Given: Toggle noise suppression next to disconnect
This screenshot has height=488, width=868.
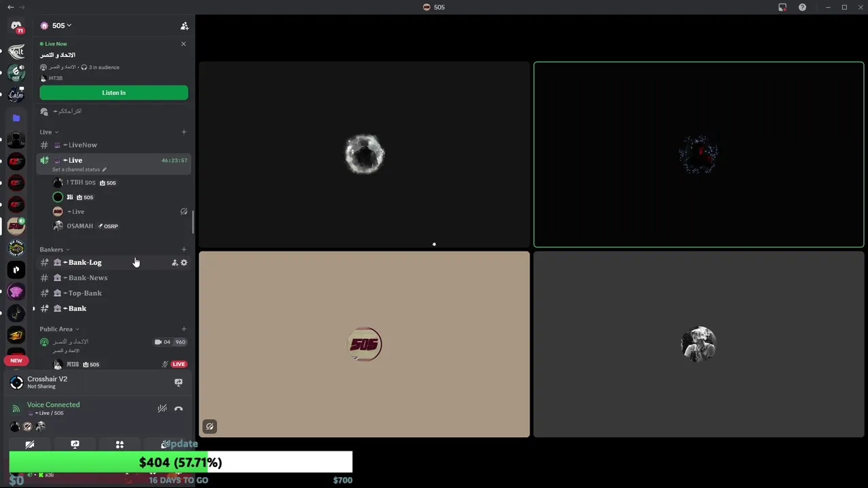Looking at the screenshot, I should pos(162,409).
